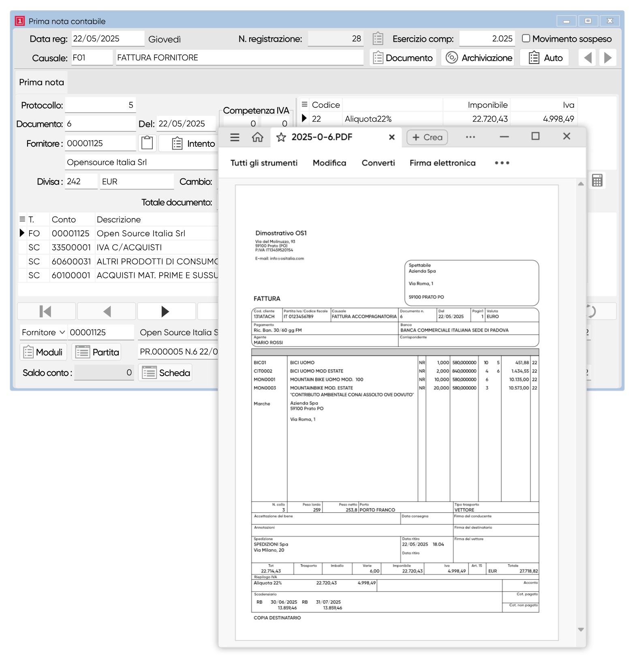
Task: Click the Descrizione column header
Action: click(x=156, y=219)
